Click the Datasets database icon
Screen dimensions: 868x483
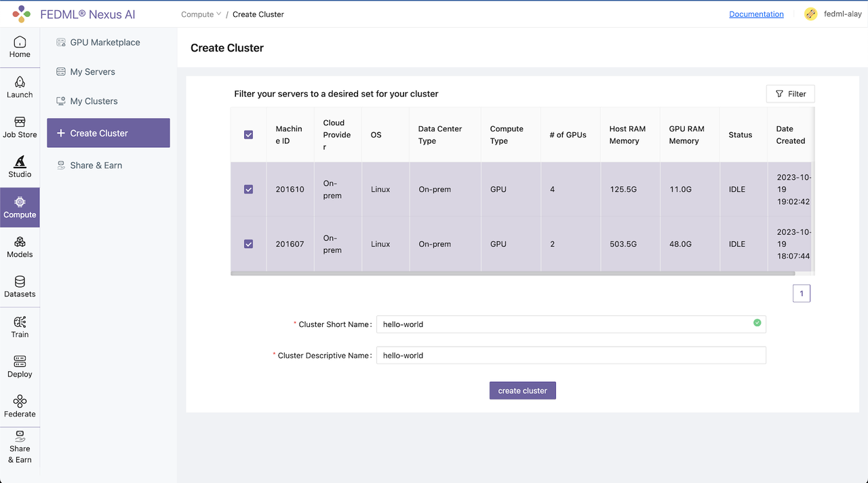[x=20, y=282]
